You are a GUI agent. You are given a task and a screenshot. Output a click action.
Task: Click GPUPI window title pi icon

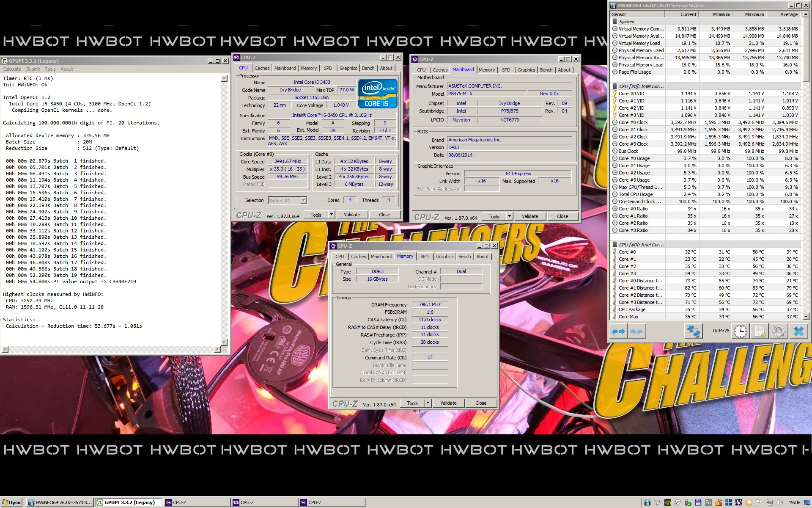point(5,61)
